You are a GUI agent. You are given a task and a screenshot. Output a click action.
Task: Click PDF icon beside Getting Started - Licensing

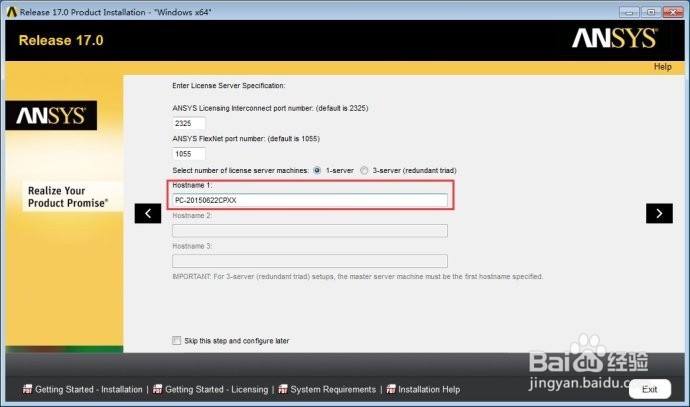pyautogui.click(x=157, y=389)
